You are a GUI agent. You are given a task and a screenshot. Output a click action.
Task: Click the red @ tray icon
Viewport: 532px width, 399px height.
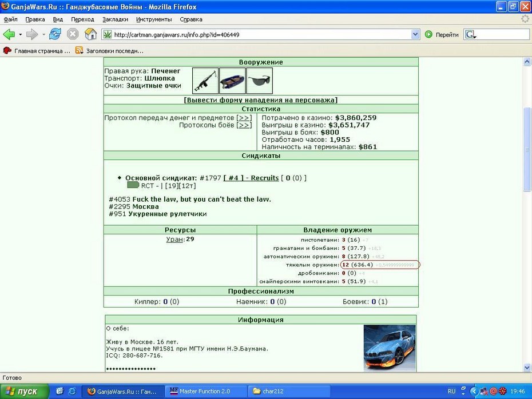coord(493,392)
